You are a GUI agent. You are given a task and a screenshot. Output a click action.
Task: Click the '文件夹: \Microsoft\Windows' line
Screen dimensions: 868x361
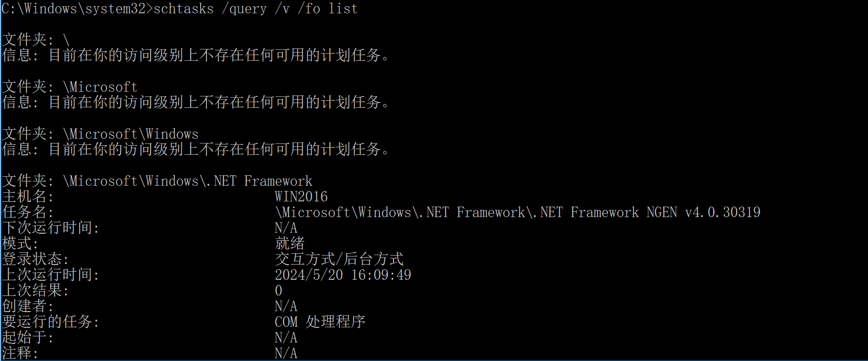(100, 134)
